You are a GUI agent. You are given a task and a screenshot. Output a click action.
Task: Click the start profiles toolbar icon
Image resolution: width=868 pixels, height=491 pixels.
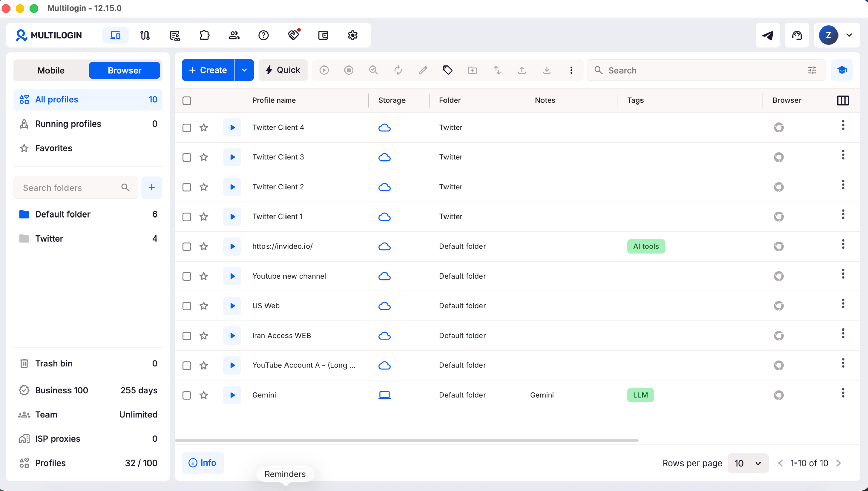click(x=324, y=70)
